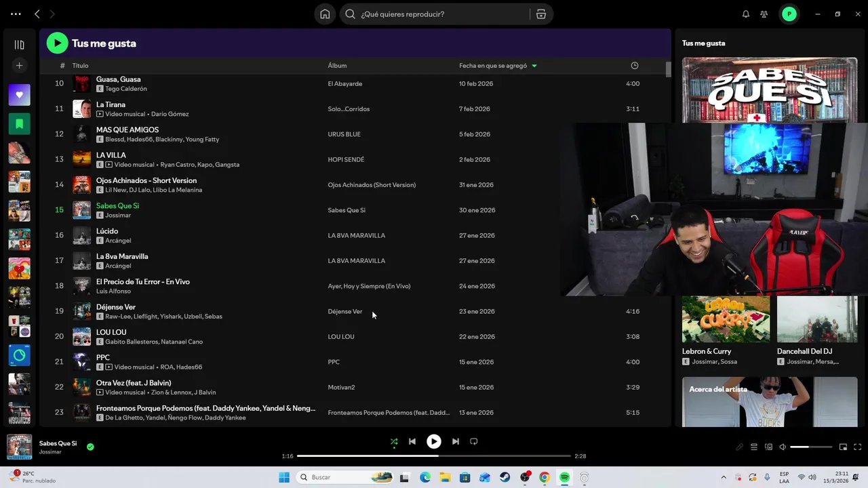Expand Your Library sidebar icon
The height and width of the screenshot is (488, 868).
point(19,45)
